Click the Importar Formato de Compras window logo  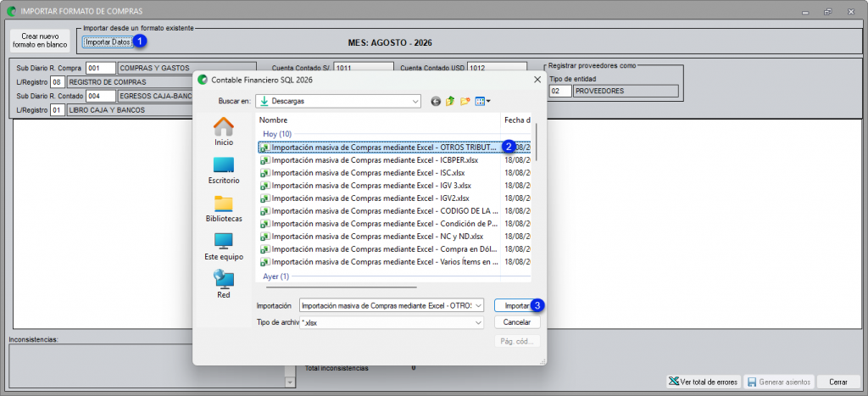pos(11,11)
